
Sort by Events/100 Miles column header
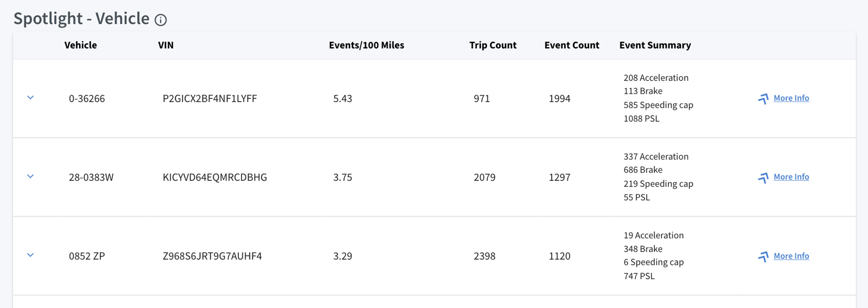tap(367, 45)
